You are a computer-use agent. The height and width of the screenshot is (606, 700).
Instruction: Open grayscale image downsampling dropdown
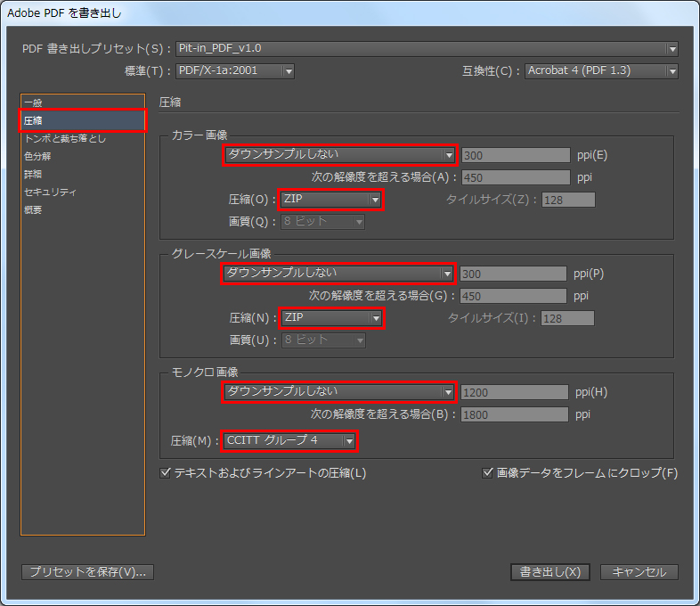coord(339,273)
